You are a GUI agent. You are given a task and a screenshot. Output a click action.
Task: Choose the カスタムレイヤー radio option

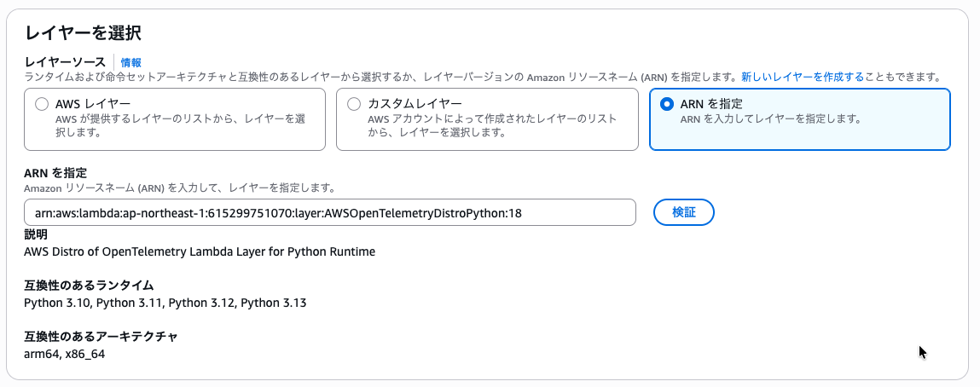click(353, 104)
